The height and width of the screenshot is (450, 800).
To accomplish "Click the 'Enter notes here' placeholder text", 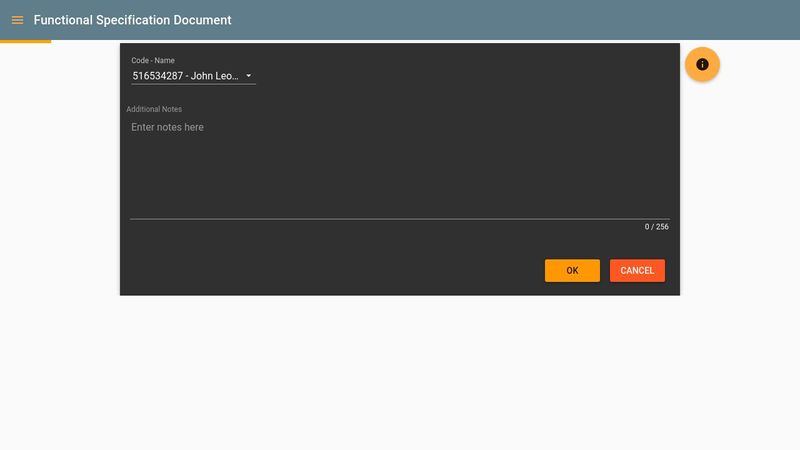I will [168, 127].
